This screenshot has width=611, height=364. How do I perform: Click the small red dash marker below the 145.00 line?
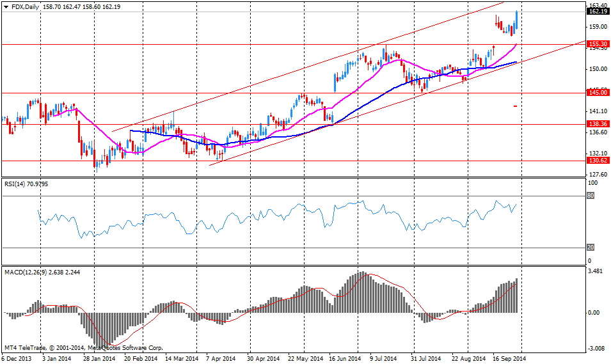click(516, 106)
